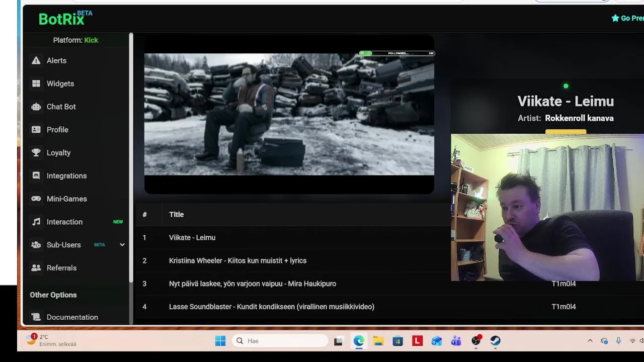Open File Explorer from the taskbar

coord(378,341)
